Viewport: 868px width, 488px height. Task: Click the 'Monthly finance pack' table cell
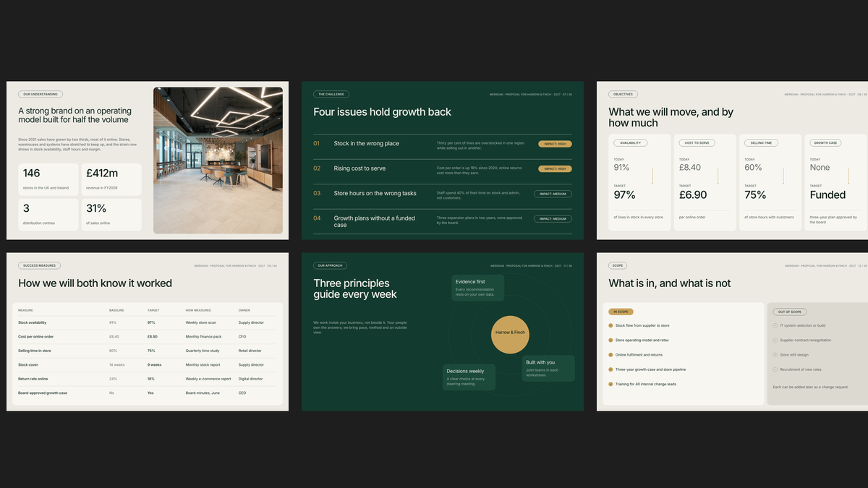[x=204, y=336]
